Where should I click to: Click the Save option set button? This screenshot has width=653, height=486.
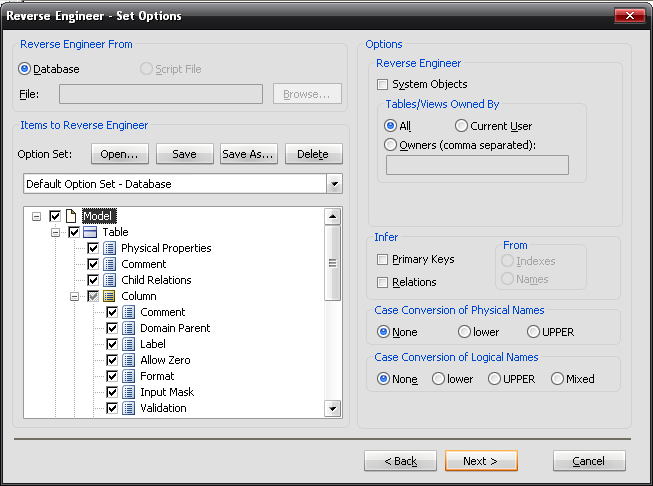tap(184, 154)
